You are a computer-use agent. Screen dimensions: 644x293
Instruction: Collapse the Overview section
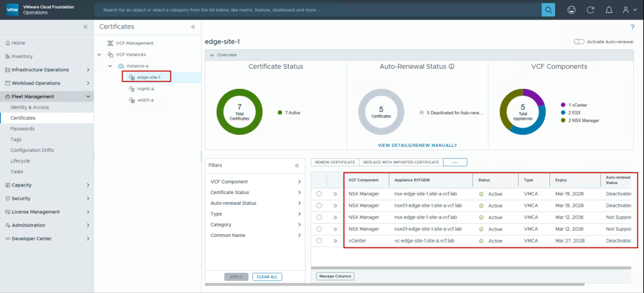coord(212,55)
